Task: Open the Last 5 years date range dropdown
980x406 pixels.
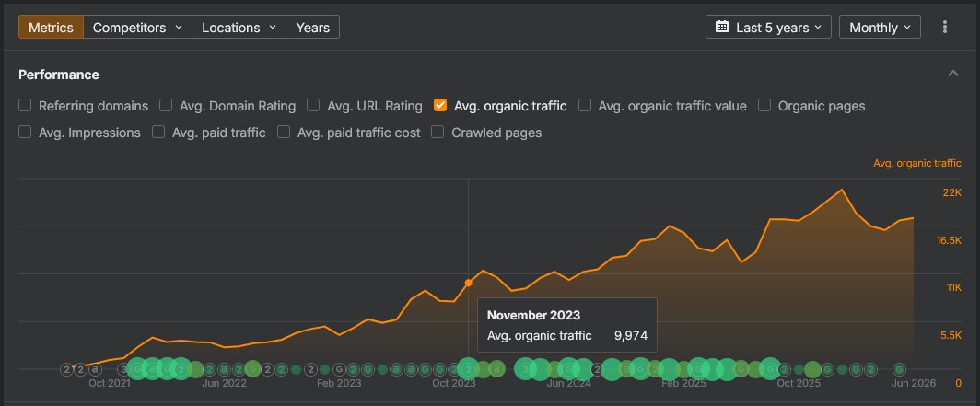Action: tap(768, 27)
